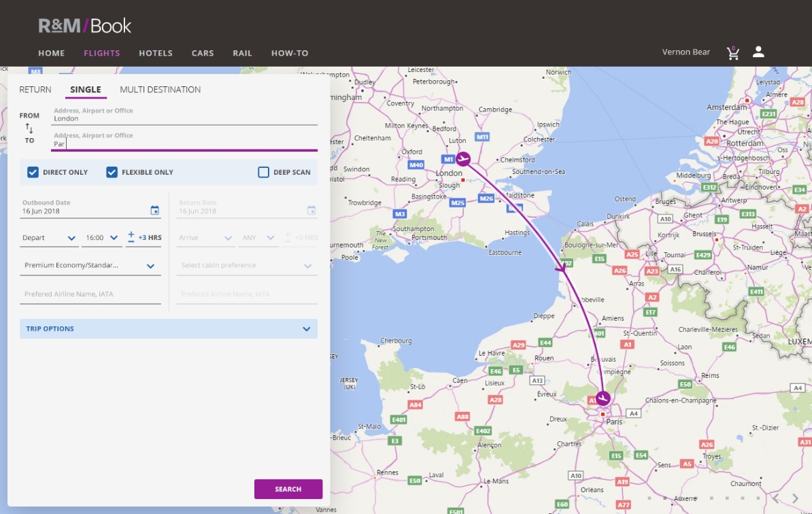The height and width of the screenshot is (514, 812).
Task: Open Premium Economy cabin preference dropdown
Action: (x=90, y=266)
